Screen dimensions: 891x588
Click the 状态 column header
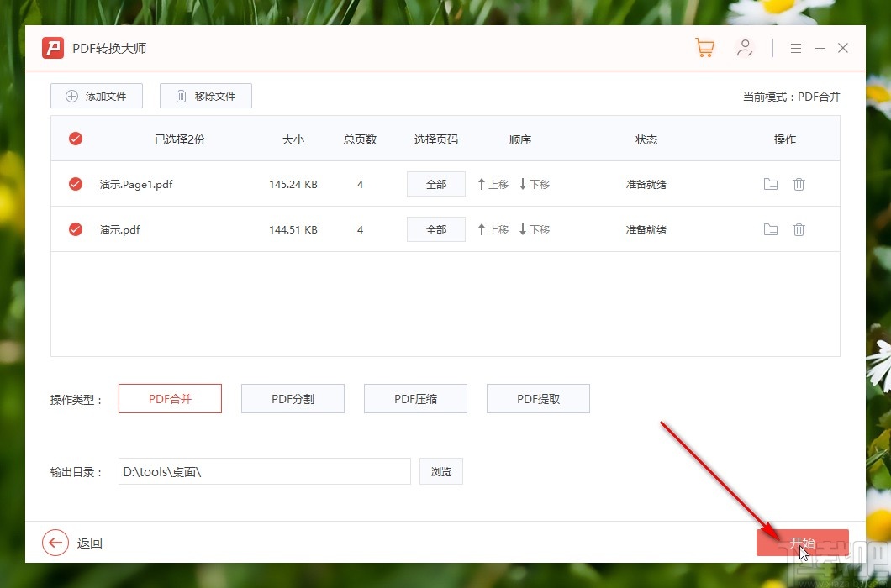tap(646, 139)
